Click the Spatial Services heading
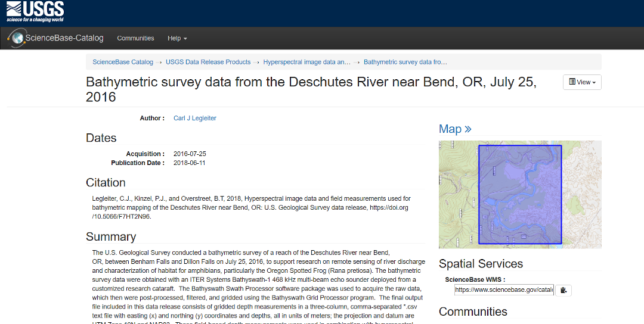644x324 pixels. click(x=481, y=264)
